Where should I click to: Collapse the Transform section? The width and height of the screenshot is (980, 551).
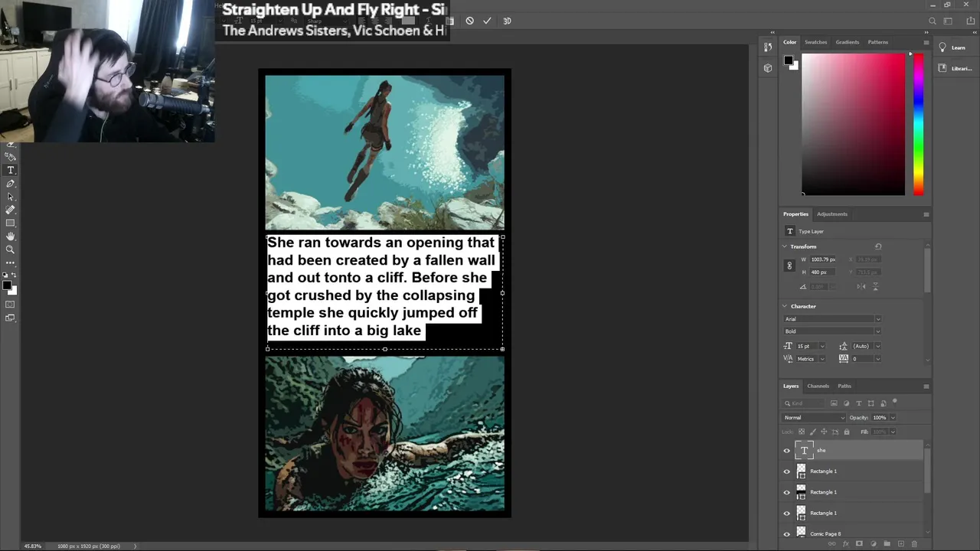(x=785, y=246)
